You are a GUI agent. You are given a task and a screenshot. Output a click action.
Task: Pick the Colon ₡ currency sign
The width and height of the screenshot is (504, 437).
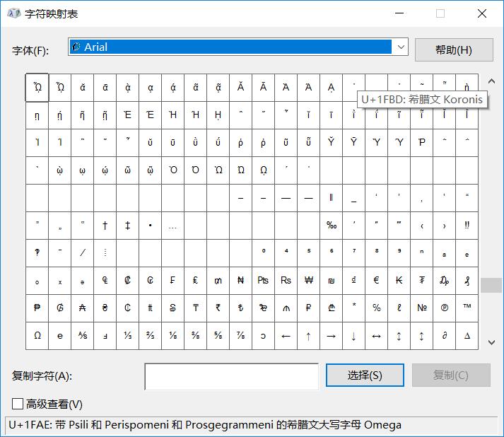pos(128,281)
